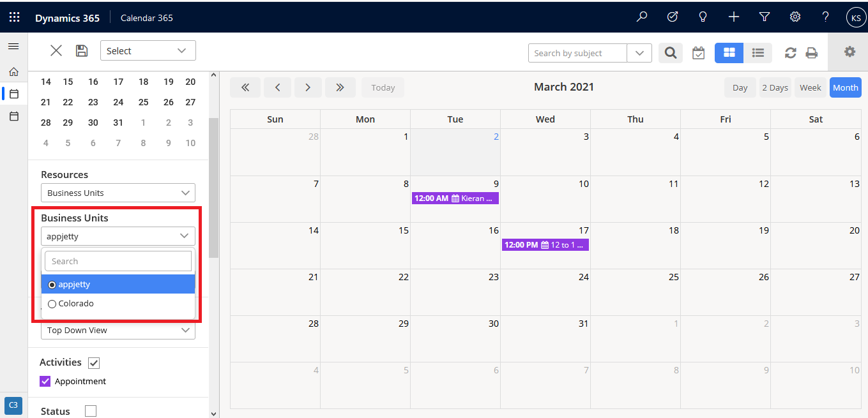
Task: Open calendar settings gear on the right
Action: pyautogui.click(x=849, y=52)
